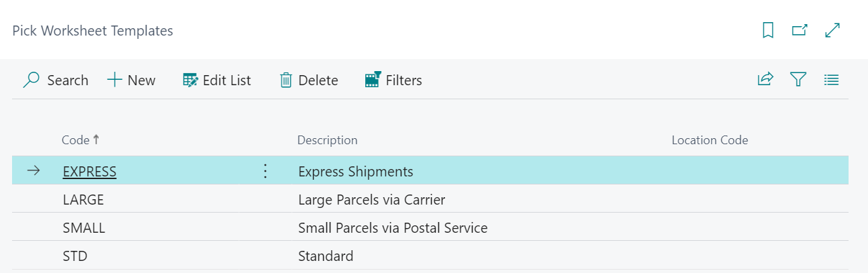Image resolution: width=868 pixels, height=273 pixels.
Task: Open the Filters action
Action: coord(393,80)
